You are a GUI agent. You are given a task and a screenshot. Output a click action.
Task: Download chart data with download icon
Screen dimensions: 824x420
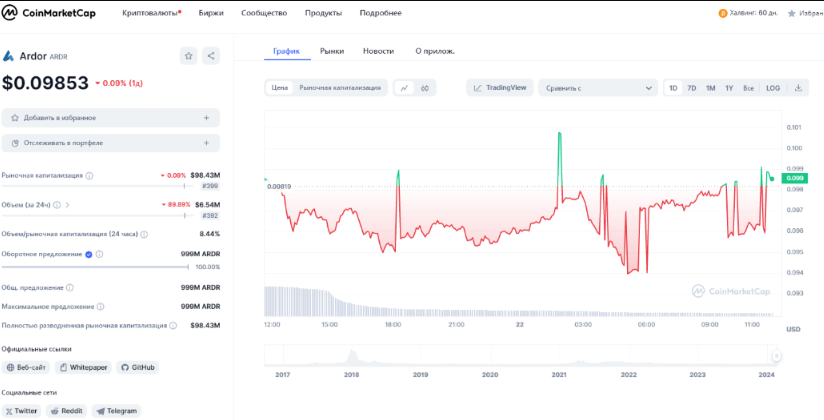tap(798, 88)
